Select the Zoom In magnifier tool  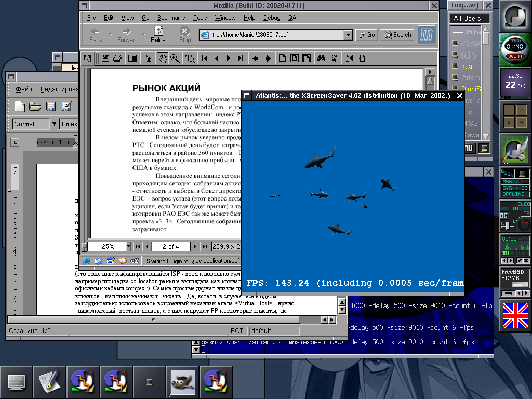175,58
